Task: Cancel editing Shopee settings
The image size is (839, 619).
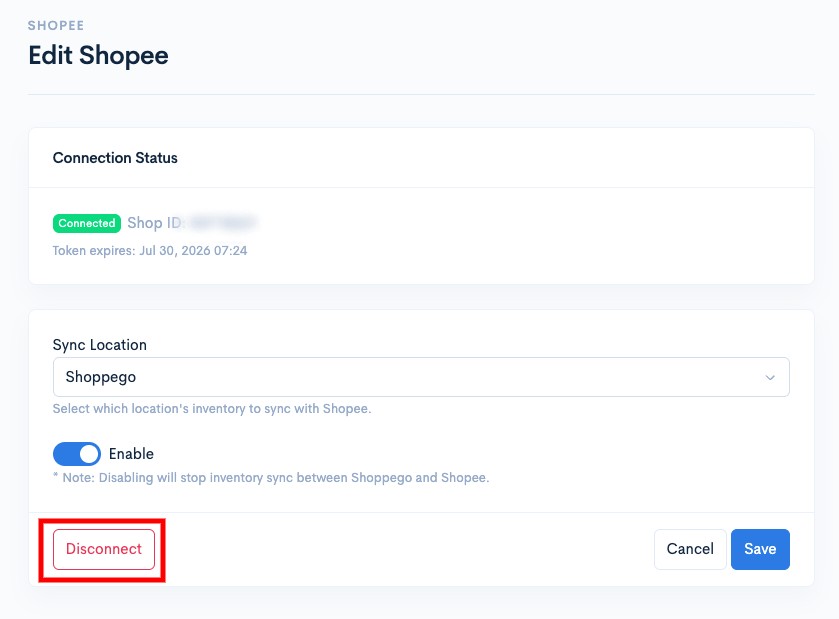Action: pyautogui.click(x=690, y=549)
